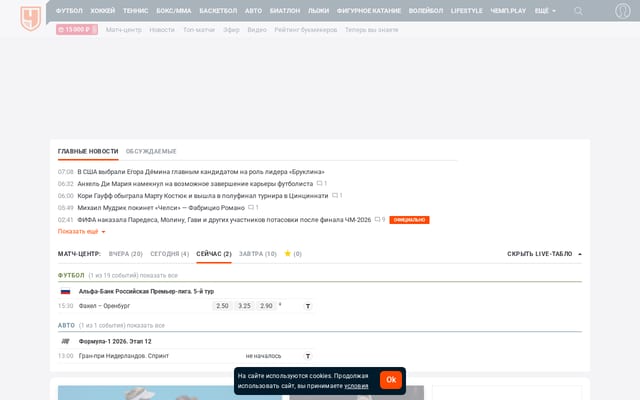The image size is (640, 400).
Task: Select the СЕГОДНЯ (4) match tab
Action: (169, 254)
